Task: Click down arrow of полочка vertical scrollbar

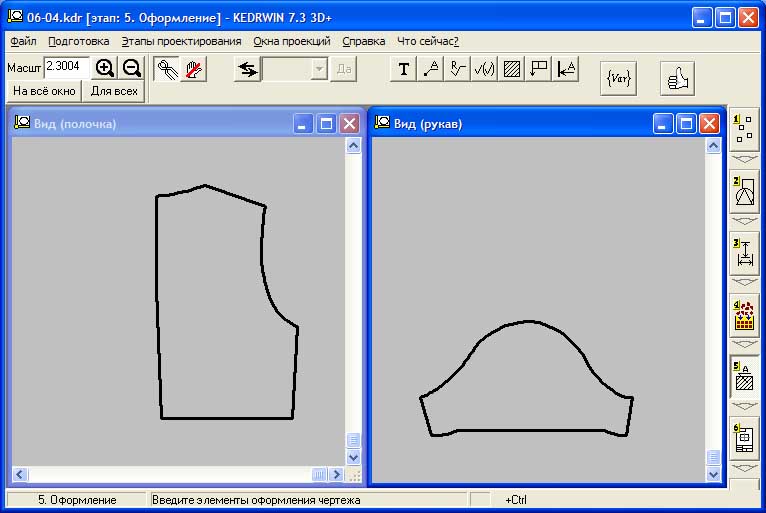Action: click(x=353, y=457)
